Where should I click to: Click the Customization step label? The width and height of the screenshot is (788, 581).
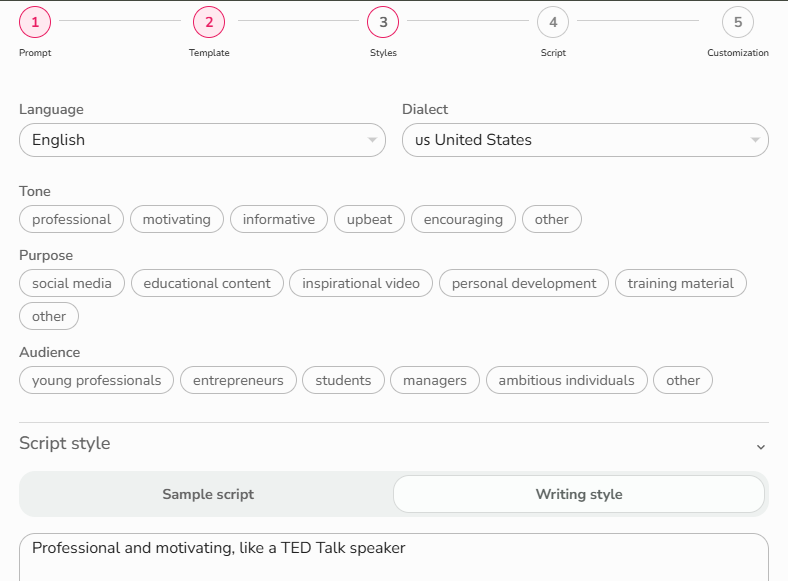click(738, 53)
